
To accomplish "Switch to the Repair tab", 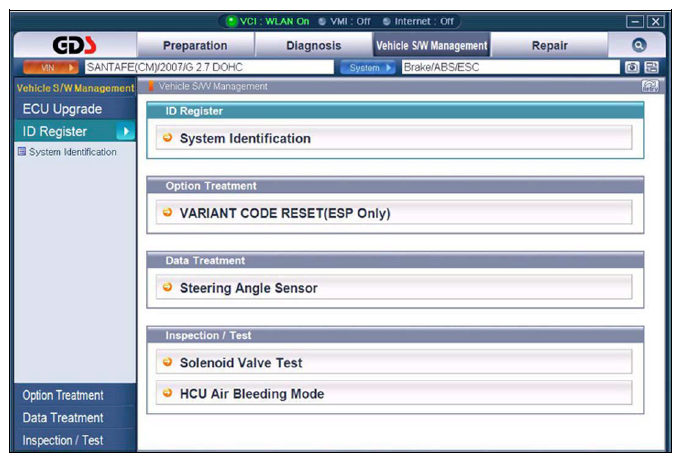I will tap(549, 45).
